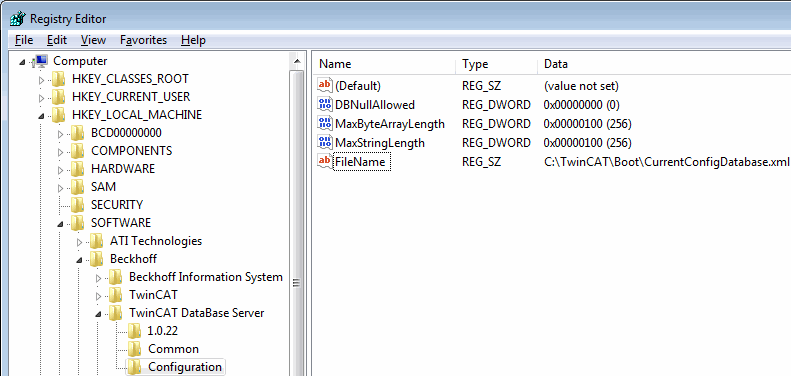Image resolution: width=791 pixels, height=376 pixels.
Task: Click the MaxStringLength DWORD icon
Action: click(x=325, y=143)
